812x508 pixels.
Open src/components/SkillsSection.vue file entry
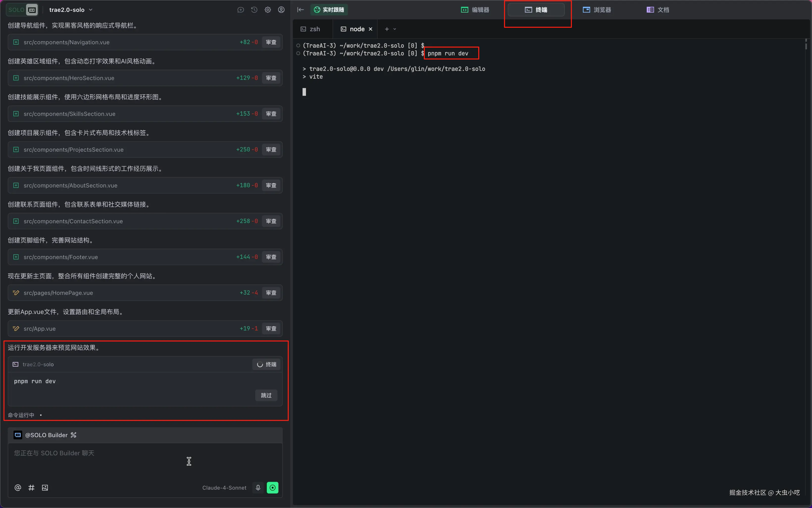(145, 113)
